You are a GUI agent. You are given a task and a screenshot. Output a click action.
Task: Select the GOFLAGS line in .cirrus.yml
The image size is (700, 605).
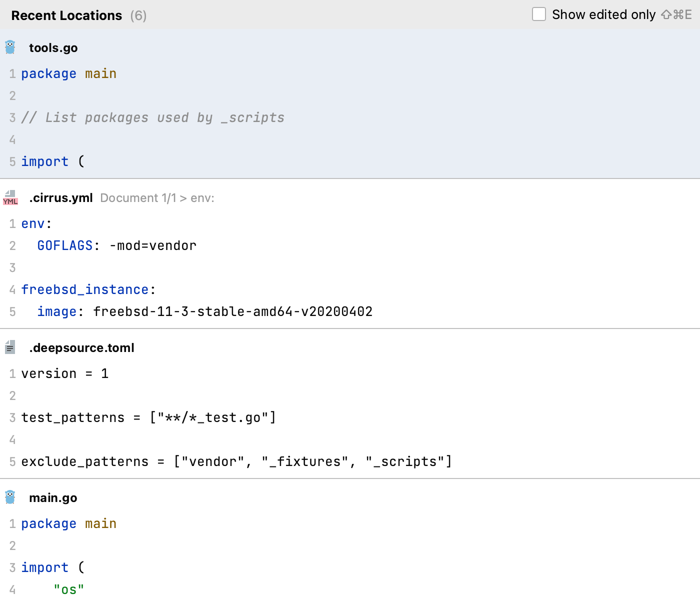point(116,246)
